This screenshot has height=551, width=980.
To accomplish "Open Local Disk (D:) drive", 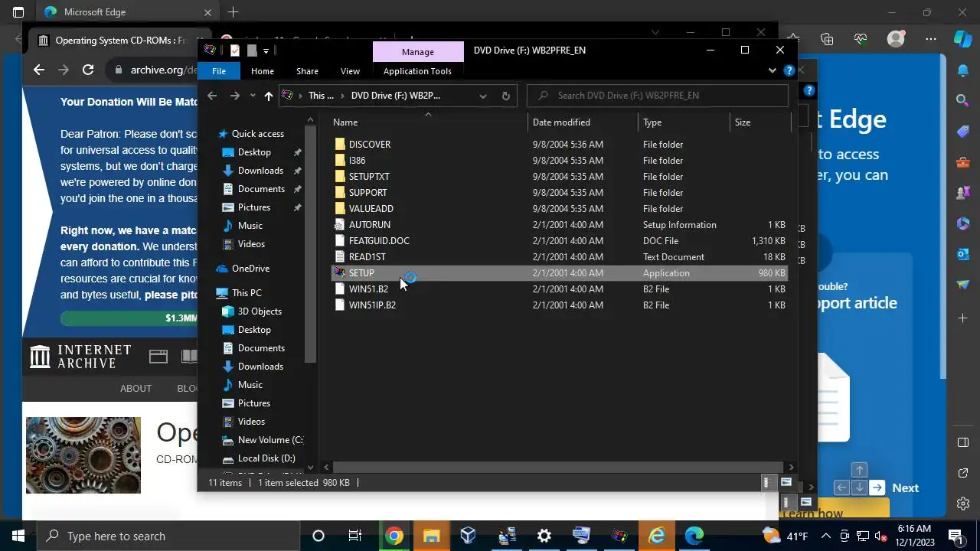I will click(266, 458).
